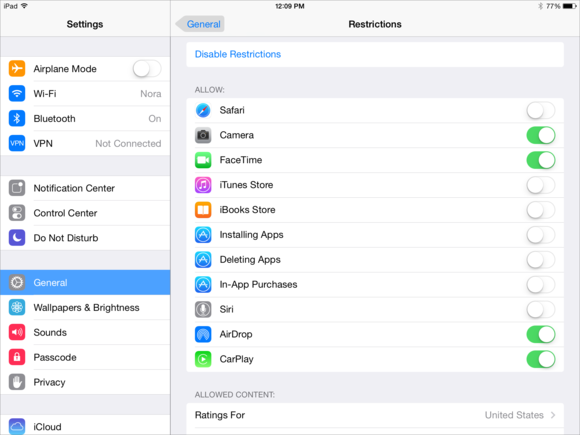Select Ratings For United States row
580x435 pixels.
click(x=375, y=415)
